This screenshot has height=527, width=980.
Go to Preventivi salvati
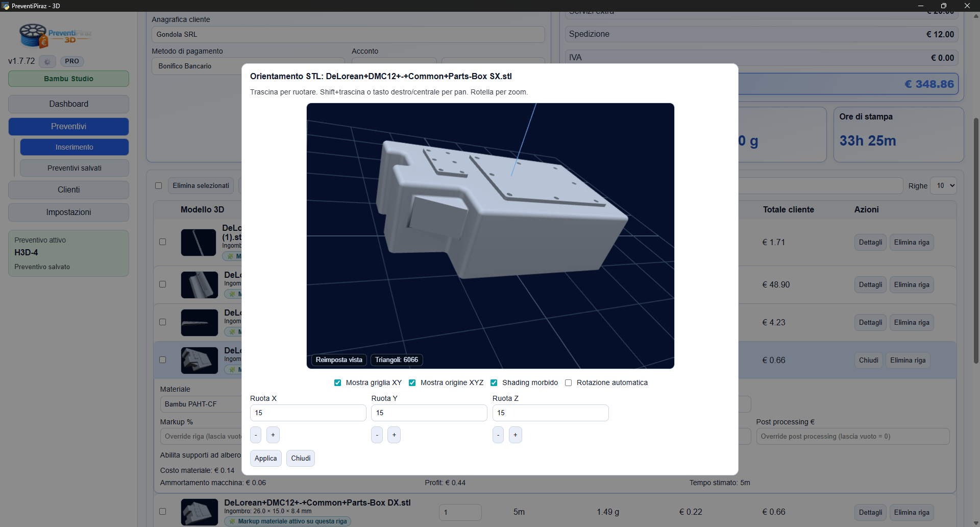(74, 168)
